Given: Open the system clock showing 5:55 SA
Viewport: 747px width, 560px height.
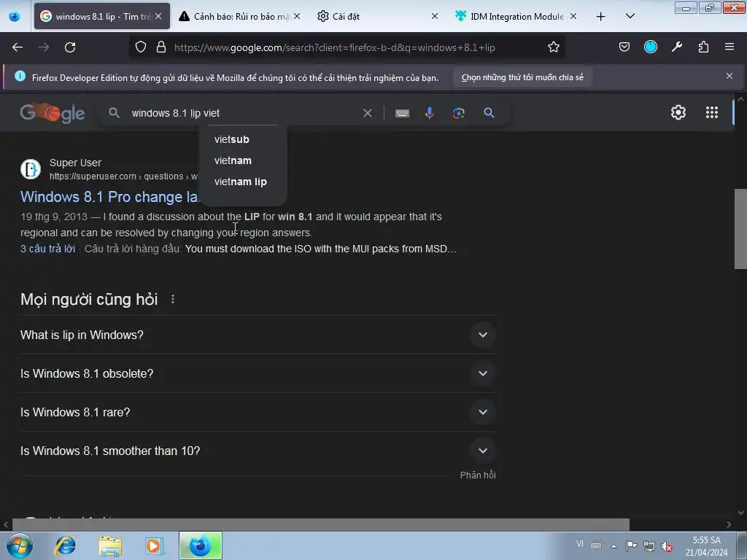Looking at the screenshot, I should point(706,546).
